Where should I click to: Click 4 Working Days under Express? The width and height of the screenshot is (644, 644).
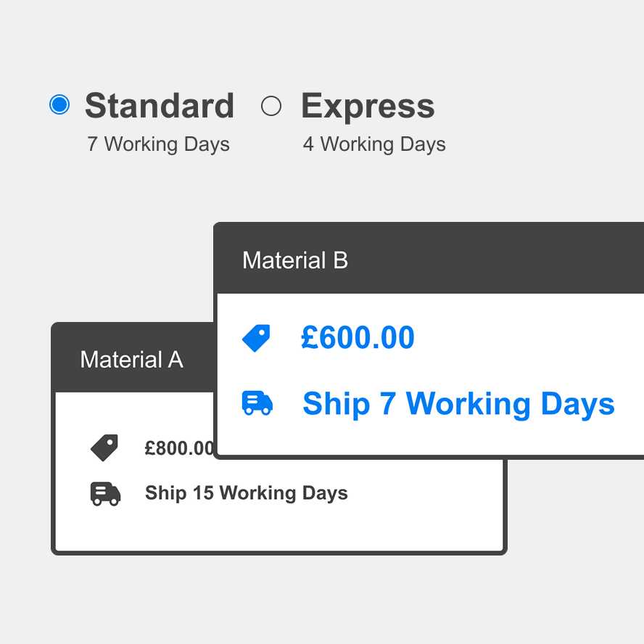coord(374,144)
